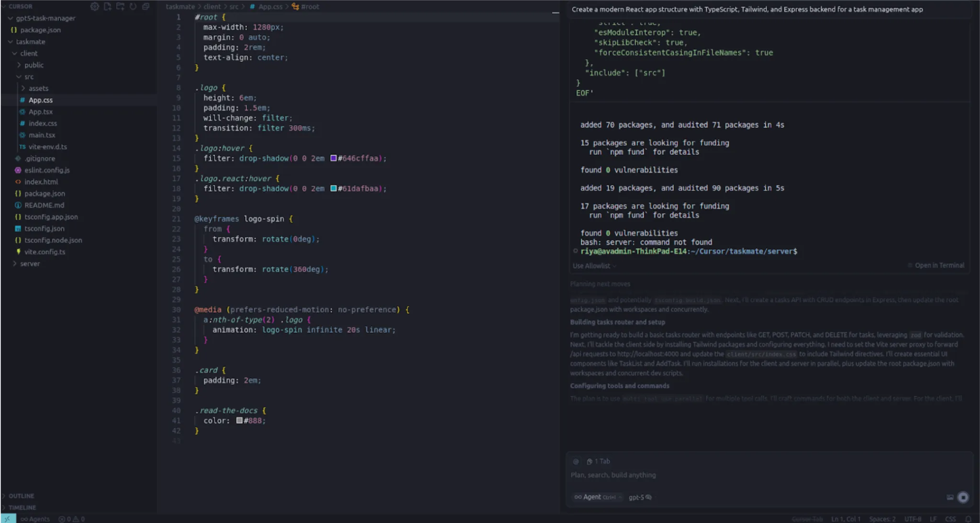The height and width of the screenshot is (523, 980).
Task: Open tsconfig.node.json file
Action: click(53, 240)
